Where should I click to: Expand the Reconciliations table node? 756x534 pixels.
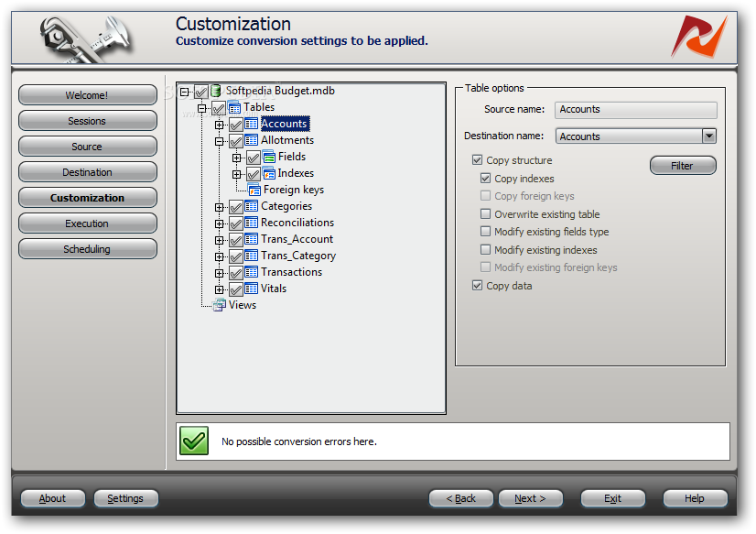coord(220,223)
